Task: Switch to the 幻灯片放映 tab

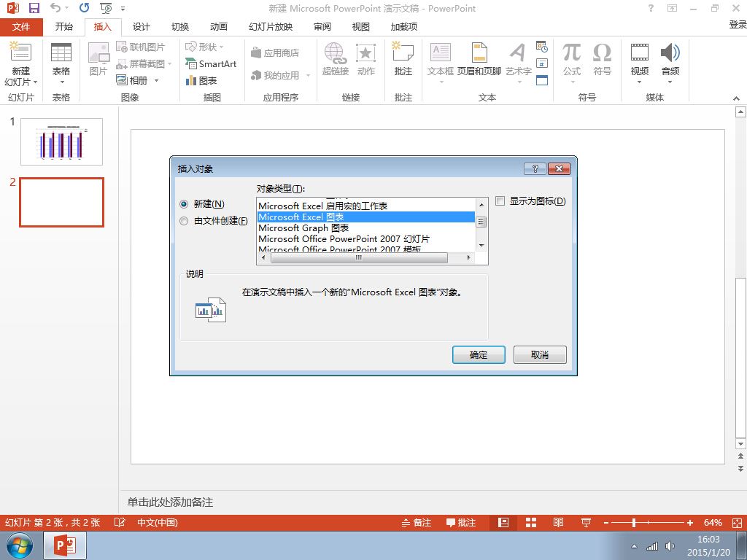Action: (x=271, y=27)
